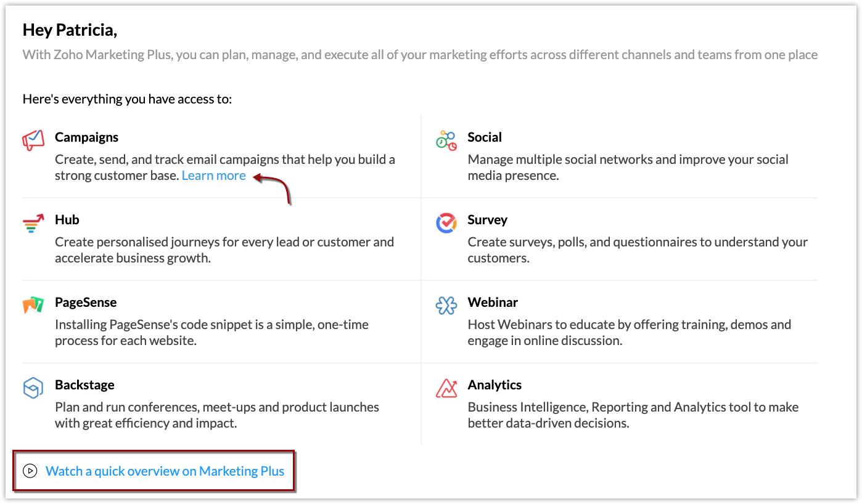Select the Backstage heading

[x=84, y=385]
